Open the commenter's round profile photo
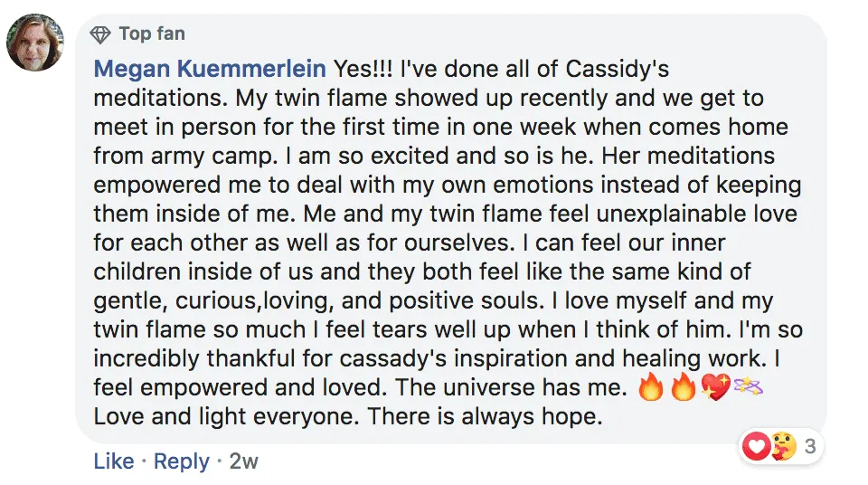The height and width of the screenshot is (485, 868). pos(35,43)
